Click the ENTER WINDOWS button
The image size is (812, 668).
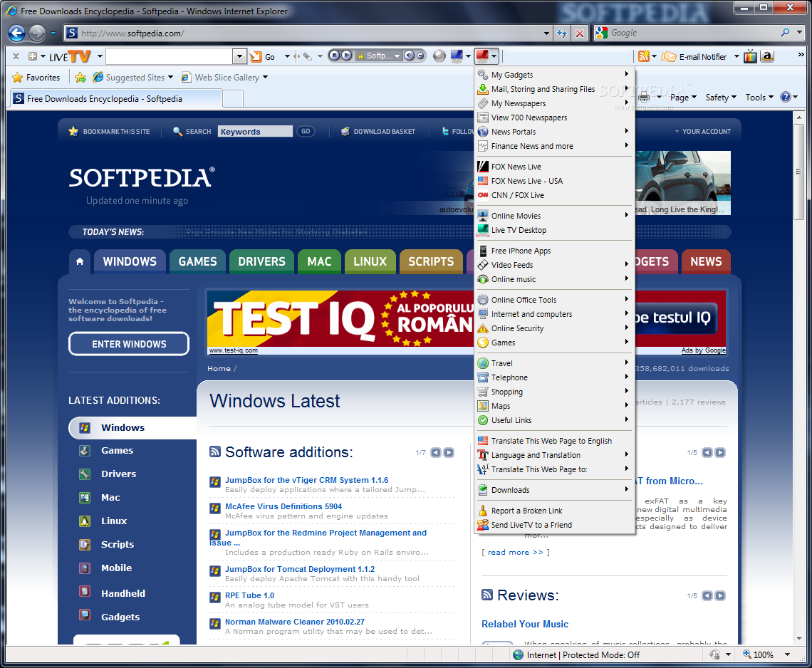(129, 345)
